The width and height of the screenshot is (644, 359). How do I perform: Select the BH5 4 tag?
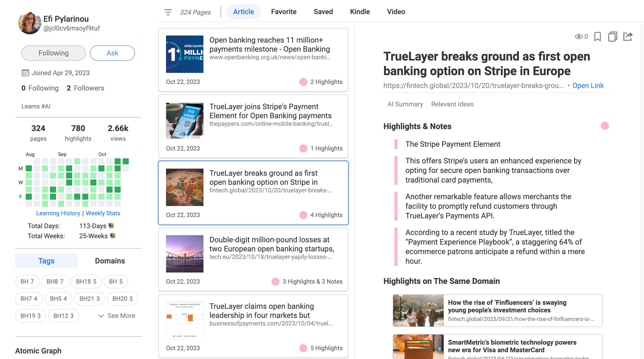(58, 298)
